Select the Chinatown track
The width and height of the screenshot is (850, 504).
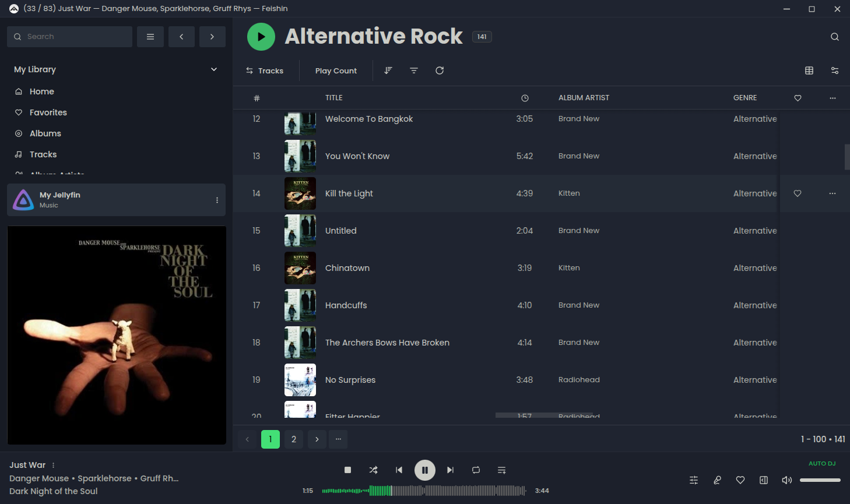(x=347, y=268)
